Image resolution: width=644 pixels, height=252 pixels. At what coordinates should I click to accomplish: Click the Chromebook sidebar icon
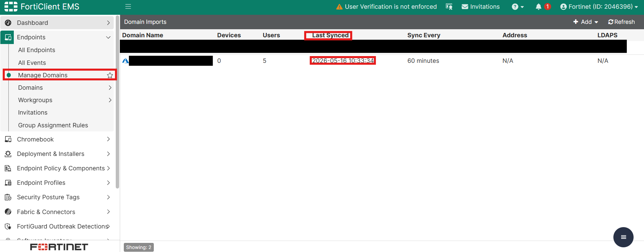tap(8, 139)
